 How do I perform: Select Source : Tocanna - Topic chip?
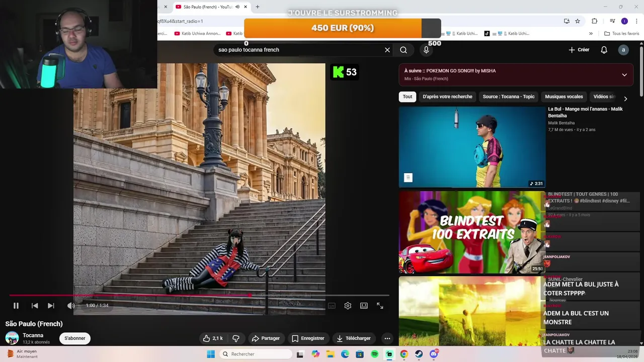[x=509, y=97]
